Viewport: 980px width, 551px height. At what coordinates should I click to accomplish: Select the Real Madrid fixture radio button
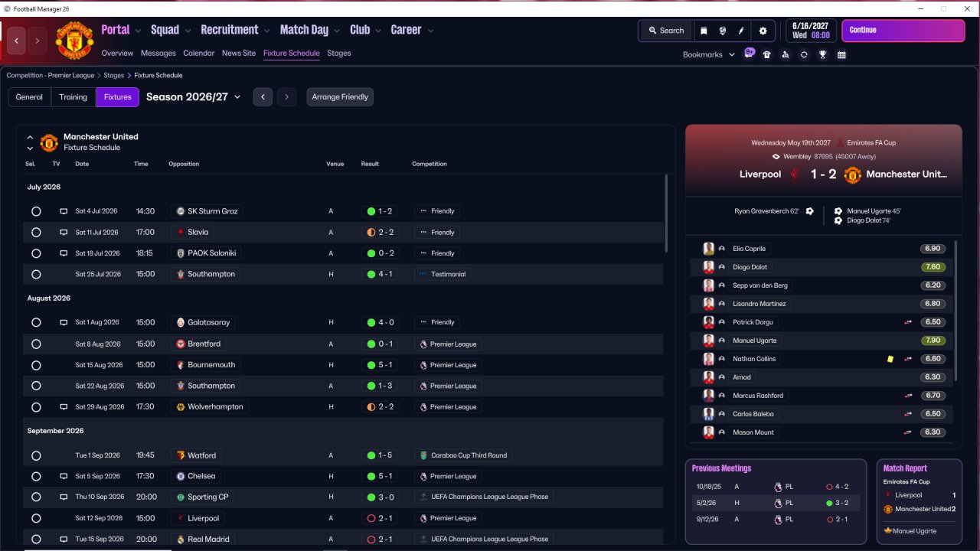tap(36, 540)
